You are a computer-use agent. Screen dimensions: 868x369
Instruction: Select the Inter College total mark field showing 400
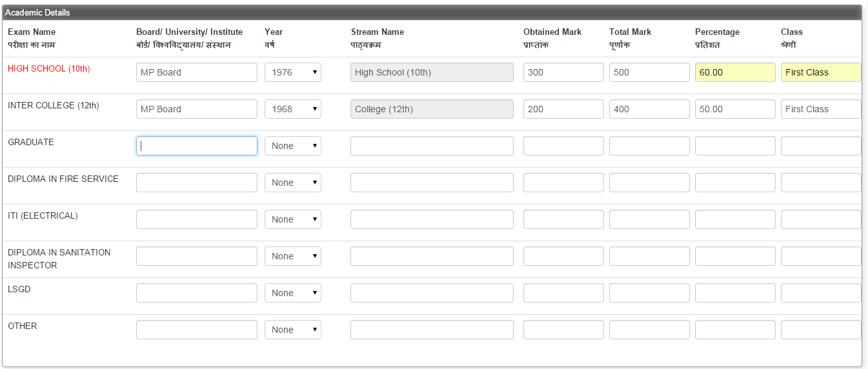tap(649, 109)
